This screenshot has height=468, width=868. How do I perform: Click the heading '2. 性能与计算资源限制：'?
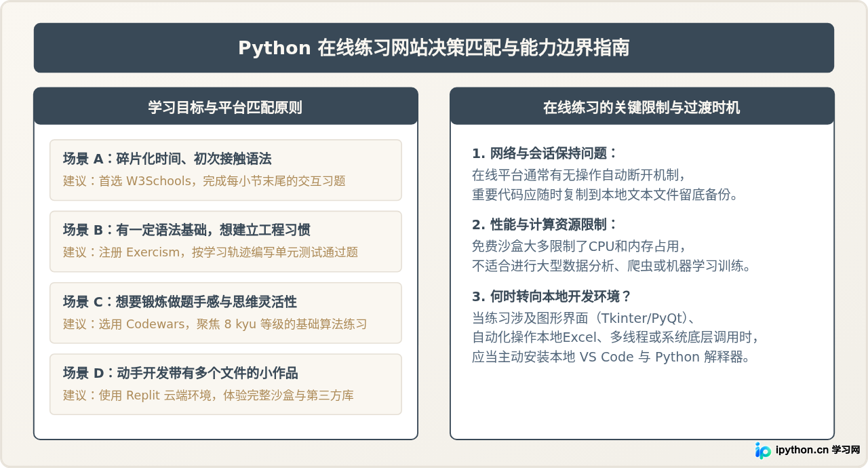click(x=545, y=225)
